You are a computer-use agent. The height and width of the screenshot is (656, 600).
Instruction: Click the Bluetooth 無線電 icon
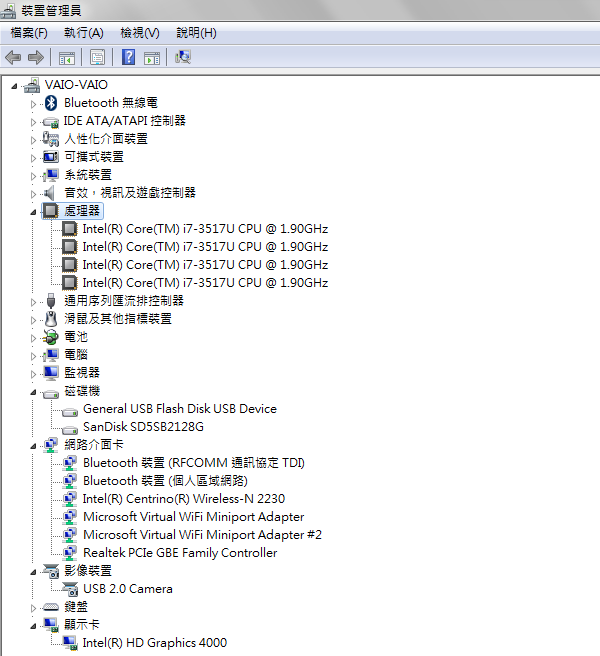(x=51, y=103)
